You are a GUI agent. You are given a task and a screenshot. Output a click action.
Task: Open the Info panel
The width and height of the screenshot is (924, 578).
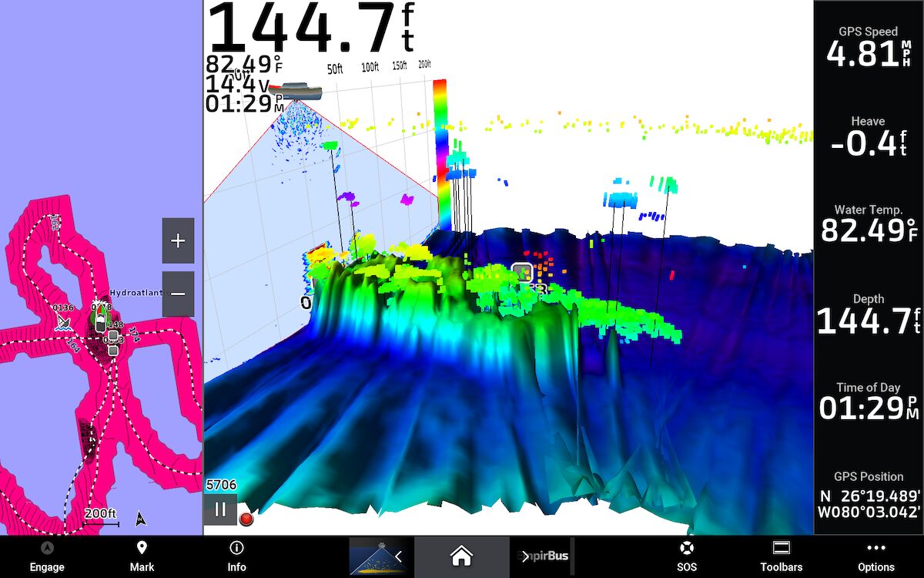coord(236,548)
